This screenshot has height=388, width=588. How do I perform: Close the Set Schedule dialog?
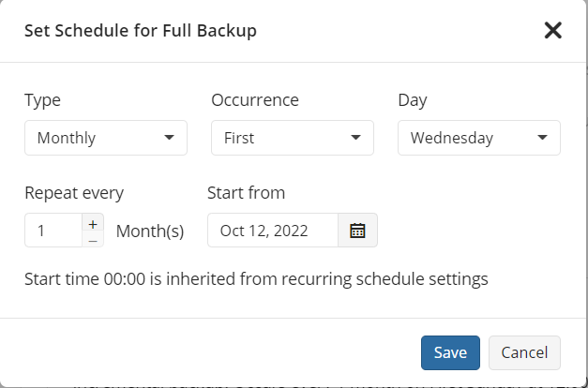pyautogui.click(x=552, y=30)
